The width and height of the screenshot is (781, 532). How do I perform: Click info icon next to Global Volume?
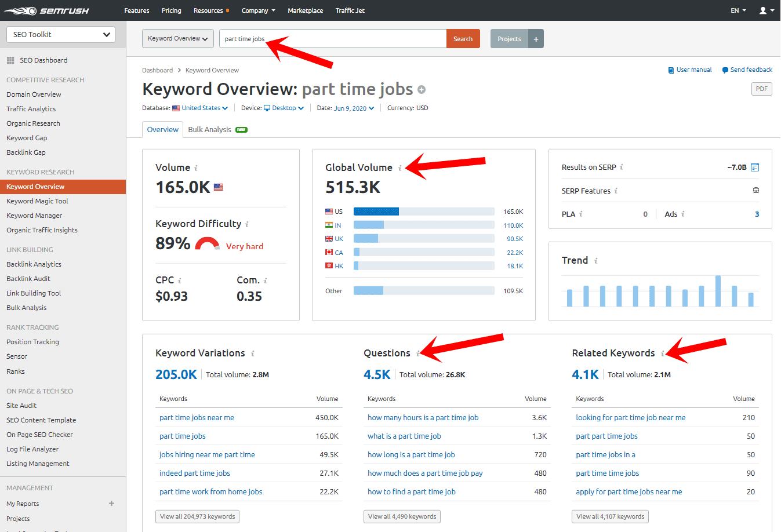click(399, 168)
